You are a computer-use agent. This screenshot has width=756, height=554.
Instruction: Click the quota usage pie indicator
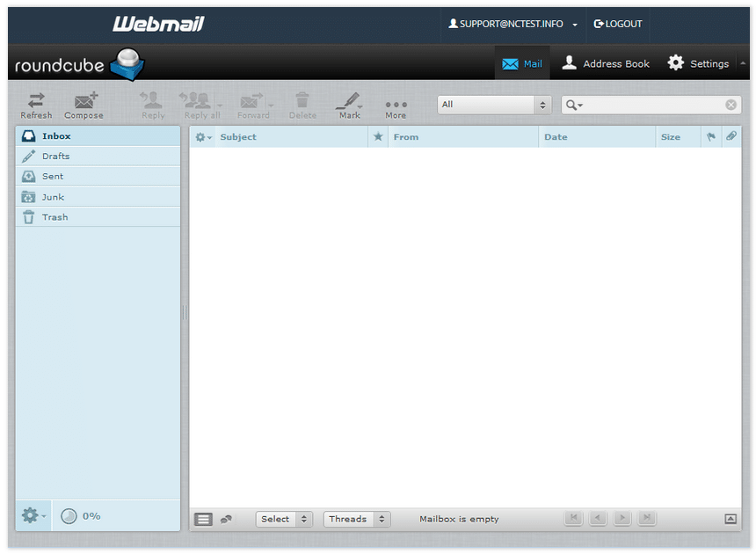[x=69, y=516]
